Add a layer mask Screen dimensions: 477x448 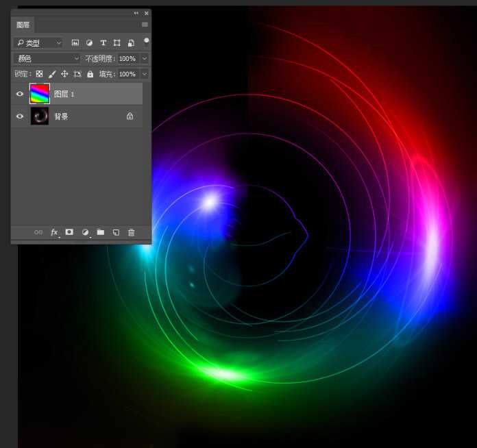(69, 232)
